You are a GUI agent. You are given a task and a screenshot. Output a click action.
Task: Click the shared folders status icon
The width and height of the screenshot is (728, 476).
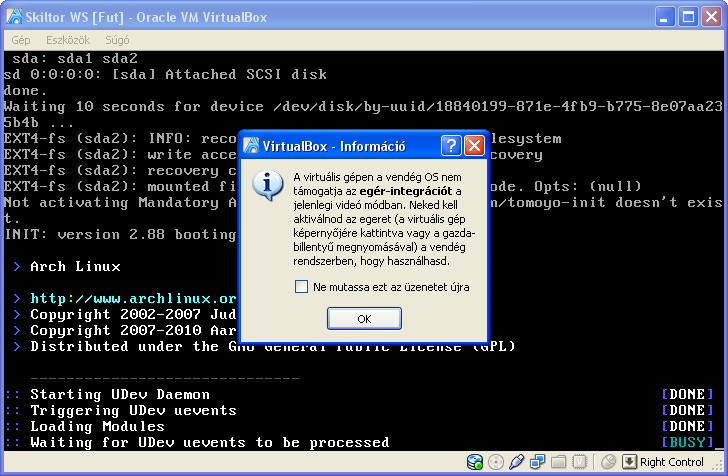[559, 462]
